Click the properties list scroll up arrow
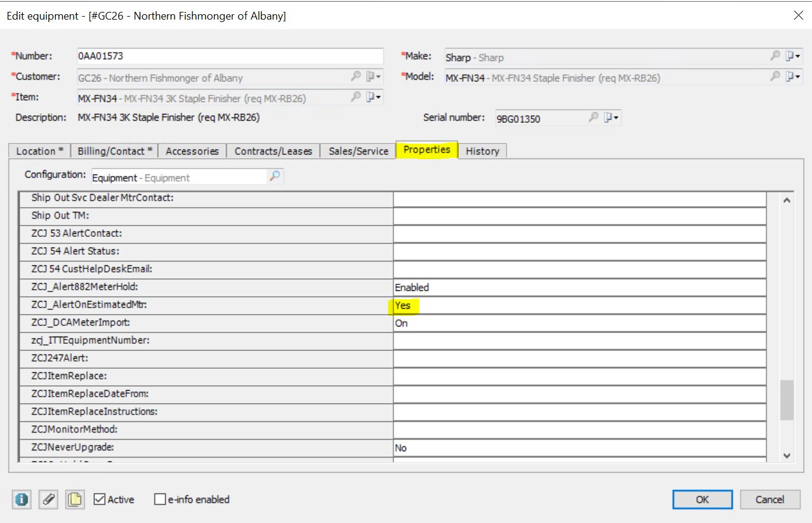 point(787,201)
